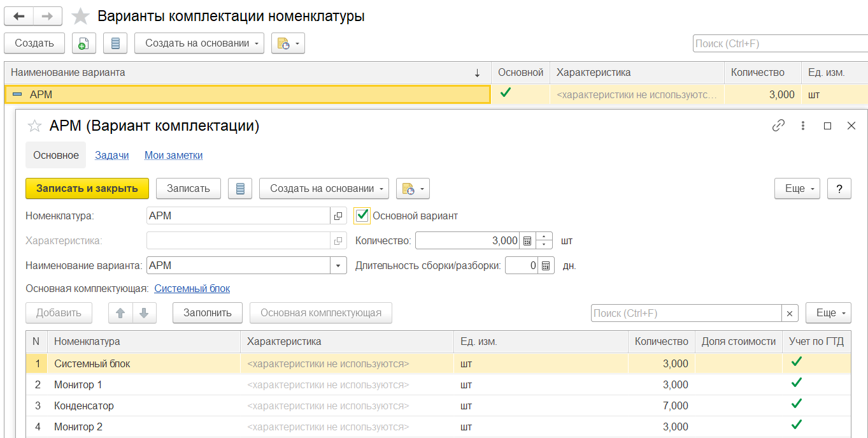The width and height of the screenshot is (868, 438).
Task: Toggle the Учет по ГТД checkmark for Конденсатор
Action: [796, 404]
